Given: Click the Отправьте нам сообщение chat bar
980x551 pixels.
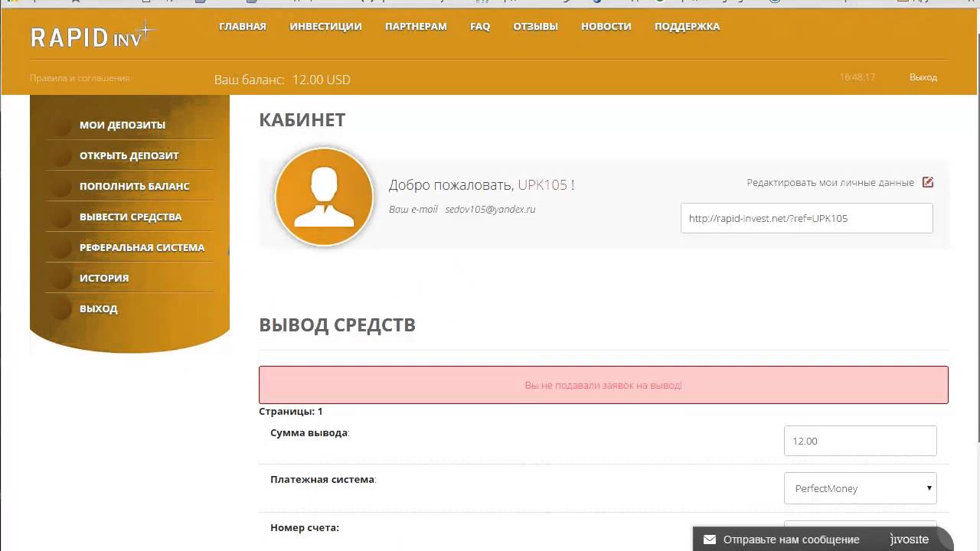Looking at the screenshot, I should pyautogui.click(x=823, y=539).
